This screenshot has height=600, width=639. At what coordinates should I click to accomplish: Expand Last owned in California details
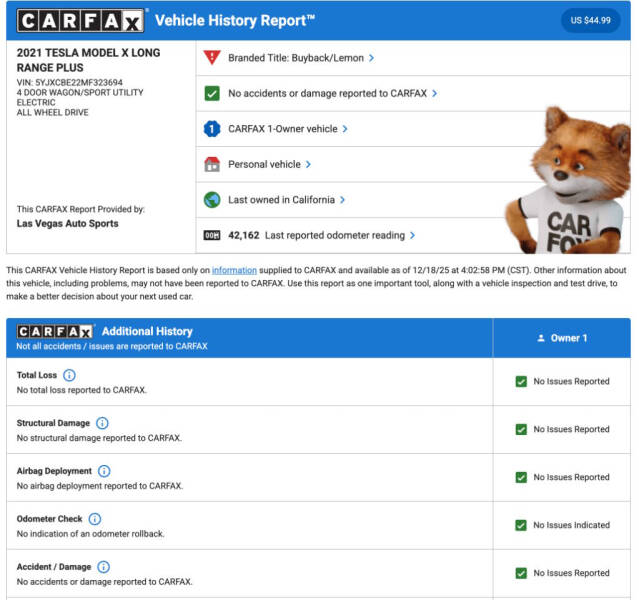[x=286, y=200]
